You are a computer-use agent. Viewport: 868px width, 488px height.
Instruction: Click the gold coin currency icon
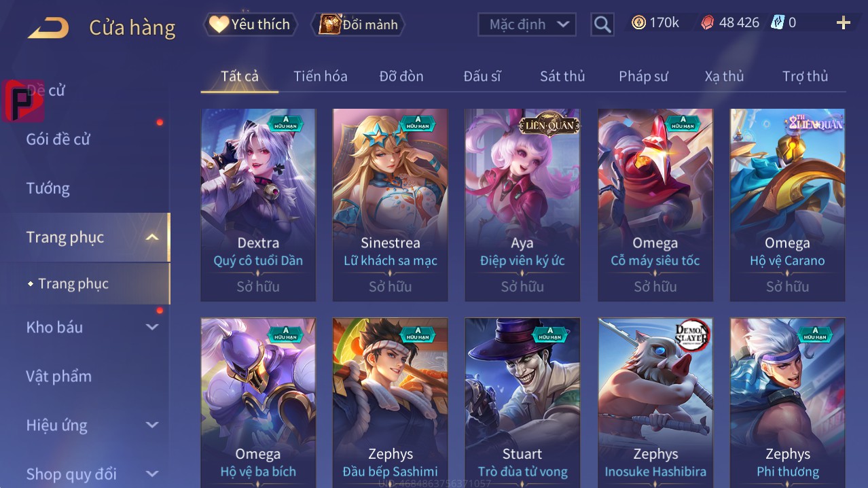click(x=638, y=22)
